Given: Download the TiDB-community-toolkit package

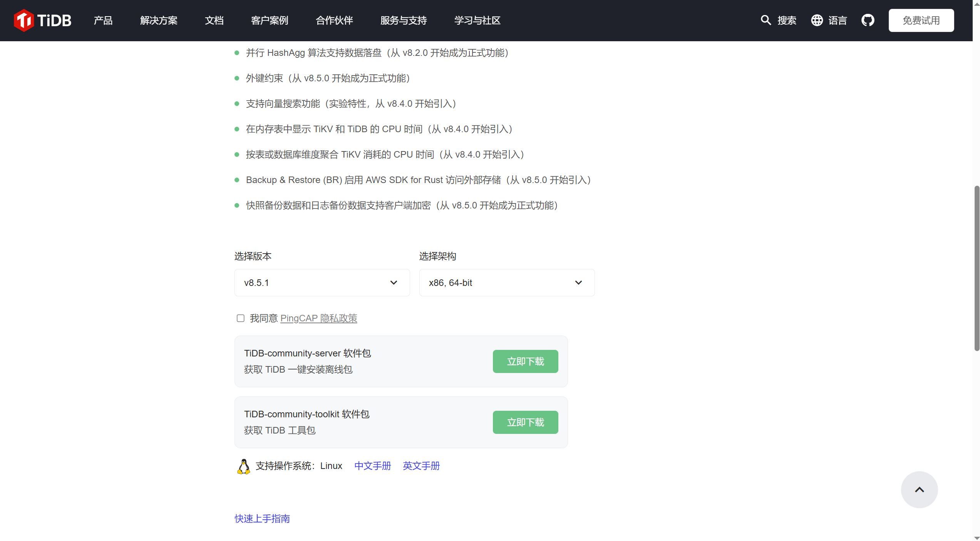Looking at the screenshot, I should click(525, 422).
